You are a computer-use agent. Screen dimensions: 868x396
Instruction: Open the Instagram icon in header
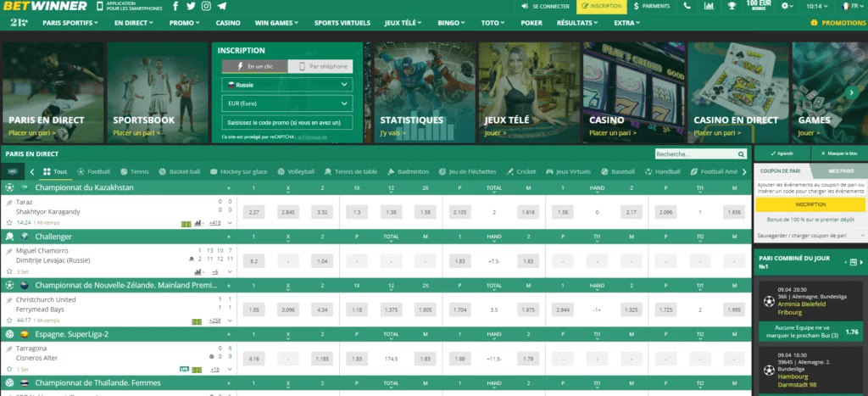207,6
